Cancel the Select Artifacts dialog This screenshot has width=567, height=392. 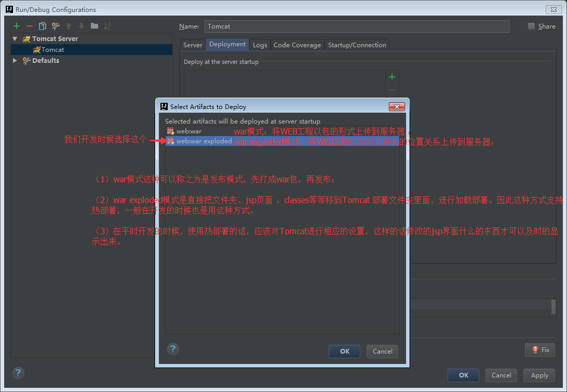pyautogui.click(x=382, y=351)
